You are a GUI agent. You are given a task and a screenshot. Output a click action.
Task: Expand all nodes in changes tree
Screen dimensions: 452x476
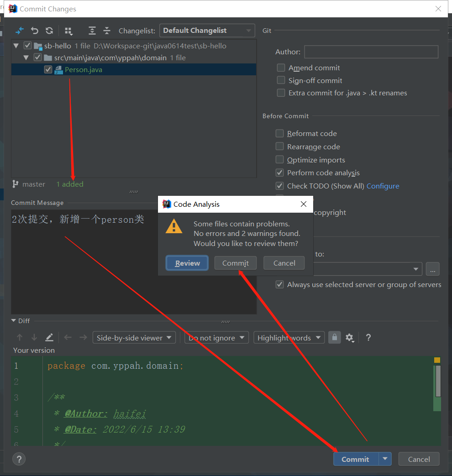tap(92, 31)
